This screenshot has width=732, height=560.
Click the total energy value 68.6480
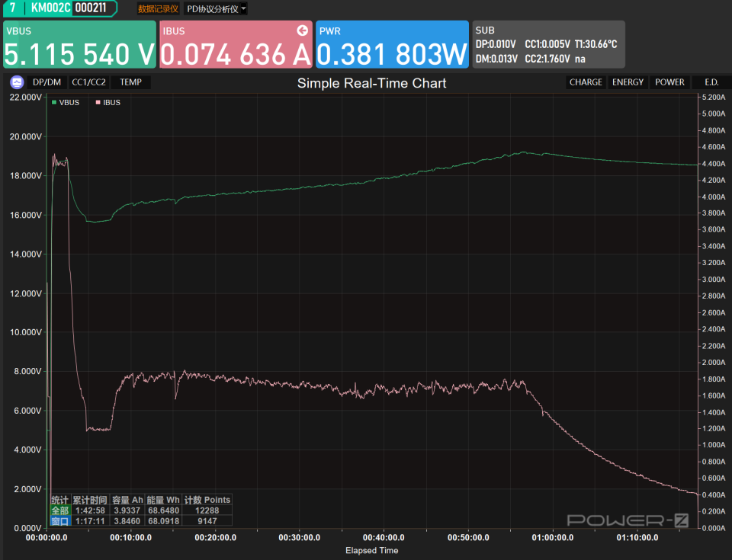point(163,510)
